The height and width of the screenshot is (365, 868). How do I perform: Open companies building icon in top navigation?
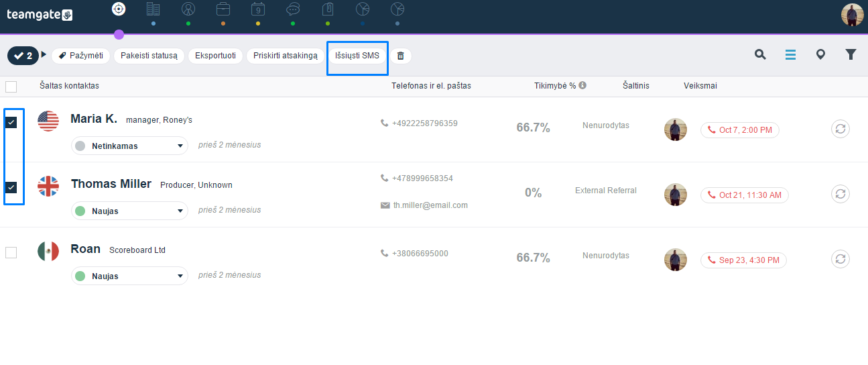(x=153, y=9)
